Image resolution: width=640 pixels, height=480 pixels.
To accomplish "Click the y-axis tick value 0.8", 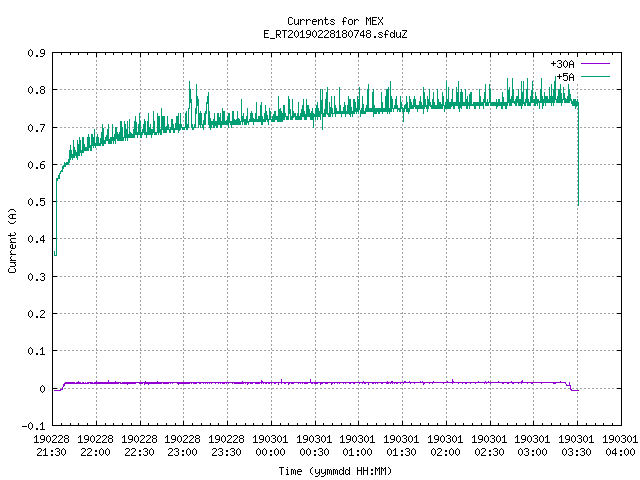I will tap(36, 90).
